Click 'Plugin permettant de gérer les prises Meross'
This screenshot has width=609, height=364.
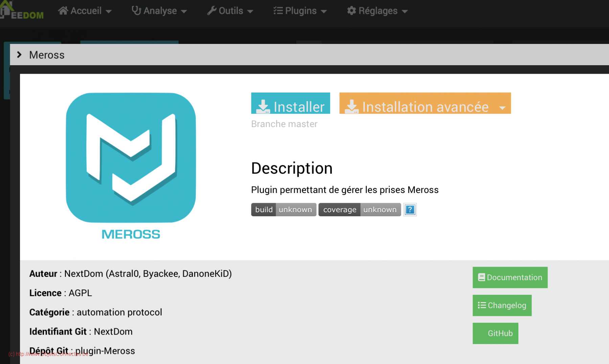pyautogui.click(x=345, y=190)
